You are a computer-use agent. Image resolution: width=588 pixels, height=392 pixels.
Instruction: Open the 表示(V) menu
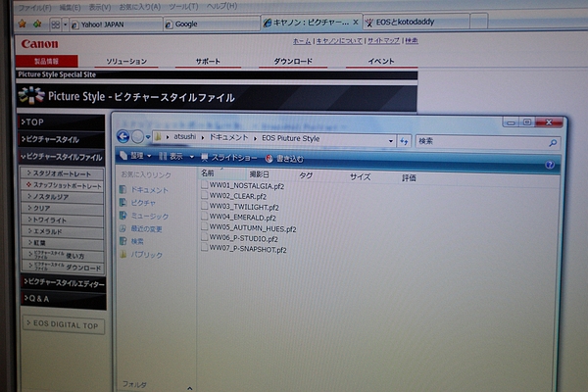pos(99,7)
